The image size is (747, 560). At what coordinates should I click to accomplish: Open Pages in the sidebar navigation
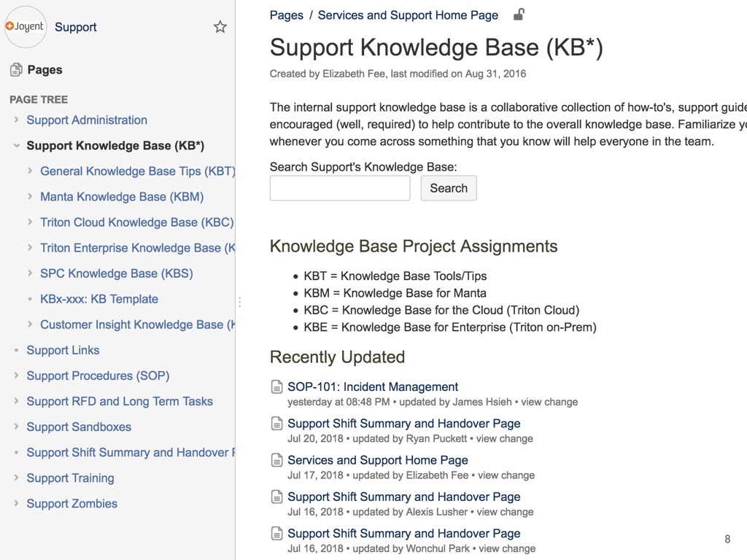[x=44, y=70]
